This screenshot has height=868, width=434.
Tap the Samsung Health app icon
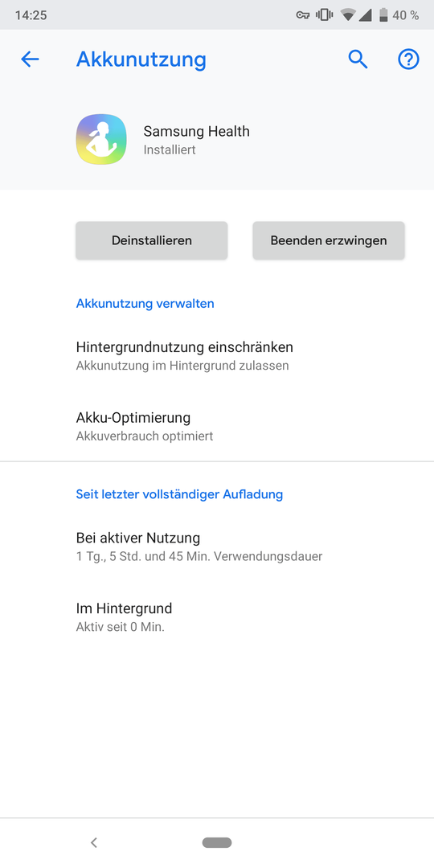click(x=101, y=140)
